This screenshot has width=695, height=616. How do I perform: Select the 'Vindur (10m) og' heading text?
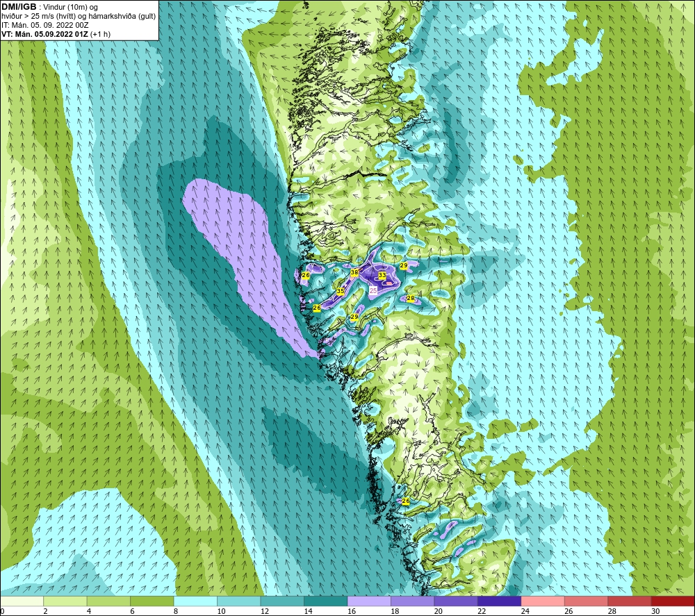[72, 8]
